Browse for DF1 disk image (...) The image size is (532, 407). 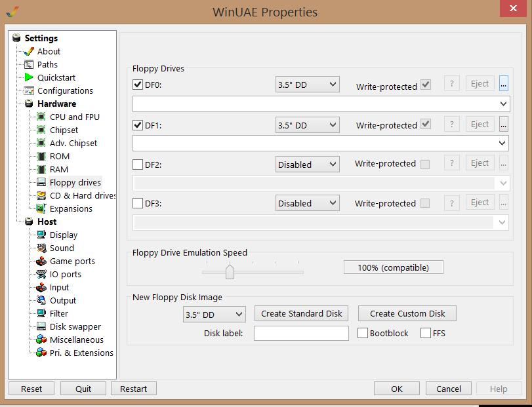(504, 124)
